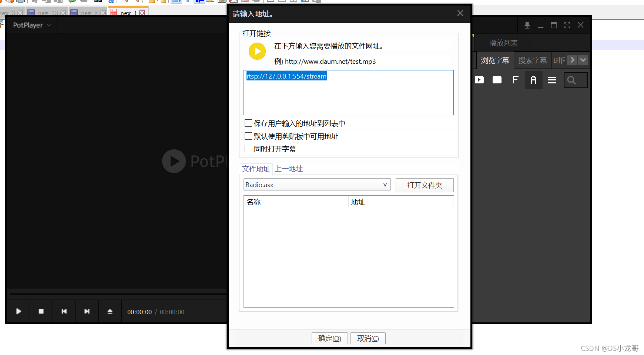
Task: Click the eject/open media icon in playback bar
Action: tap(110, 311)
